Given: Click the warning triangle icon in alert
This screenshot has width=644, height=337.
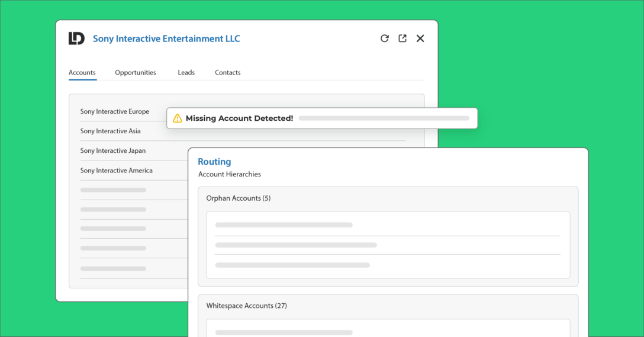Looking at the screenshot, I should pos(178,118).
